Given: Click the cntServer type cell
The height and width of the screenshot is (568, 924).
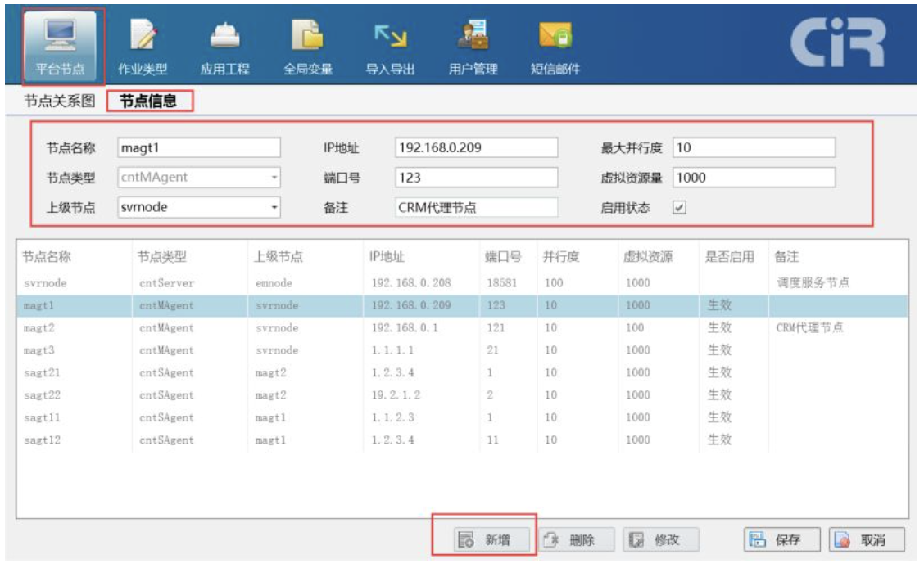Looking at the screenshot, I should click(x=167, y=283).
